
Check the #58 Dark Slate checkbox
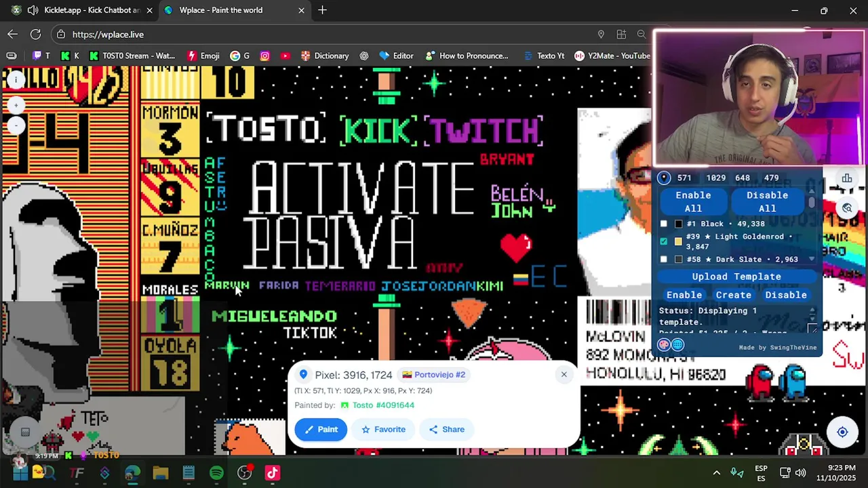663,259
